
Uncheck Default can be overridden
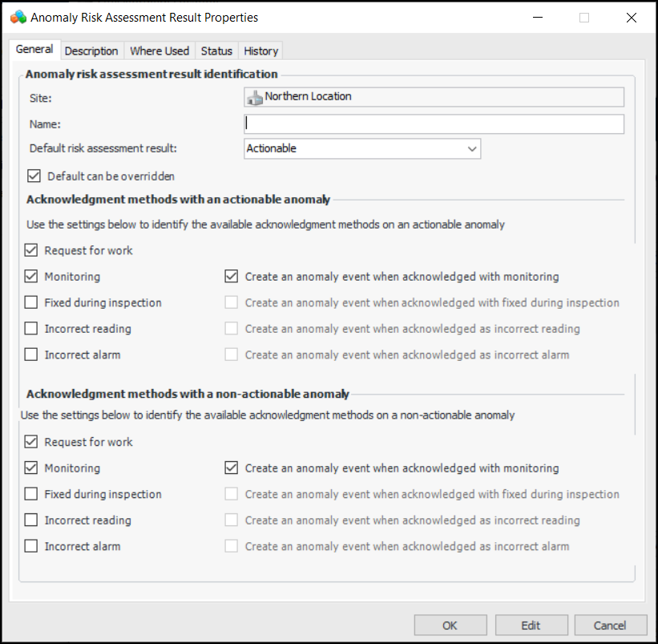tap(34, 176)
